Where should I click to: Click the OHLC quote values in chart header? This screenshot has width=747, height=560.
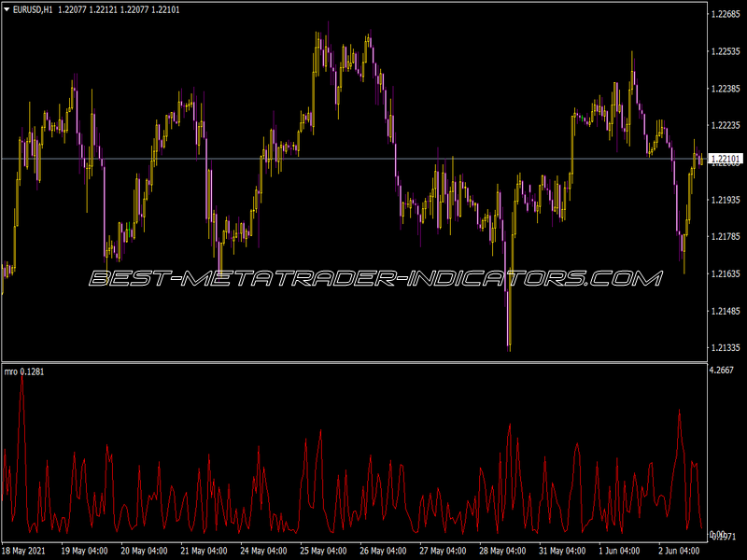pos(119,10)
